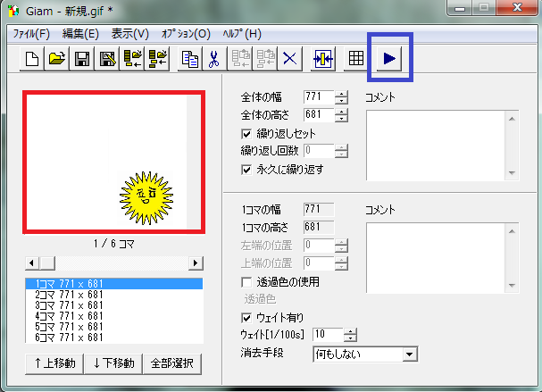Image resolution: width=542 pixels, height=392 pixels.
Task: Click the ウェイト[1/100s] input field
Action: pos(328,335)
